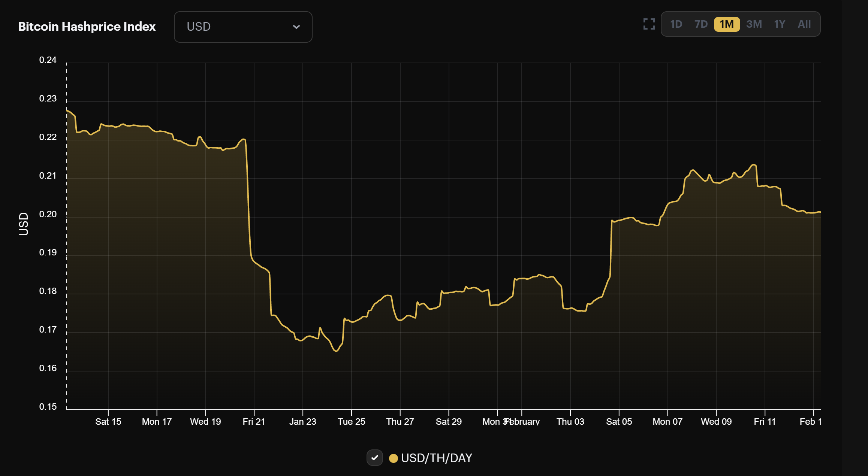Switch to the 7D chart view
The width and height of the screenshot is (868, 476).
[700, 24]
